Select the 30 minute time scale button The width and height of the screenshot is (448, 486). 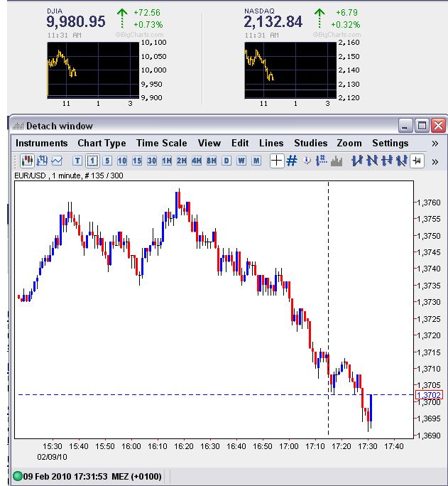(x=152, y=161)
